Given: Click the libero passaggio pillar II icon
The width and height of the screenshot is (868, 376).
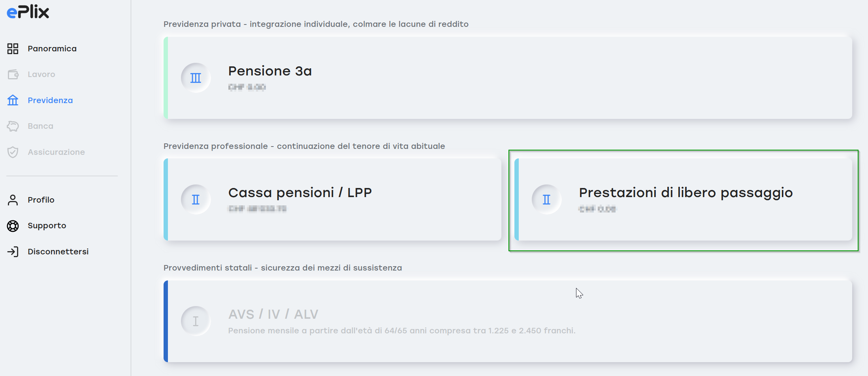Looking at the screenshot, I should click(x=546, y=199).
